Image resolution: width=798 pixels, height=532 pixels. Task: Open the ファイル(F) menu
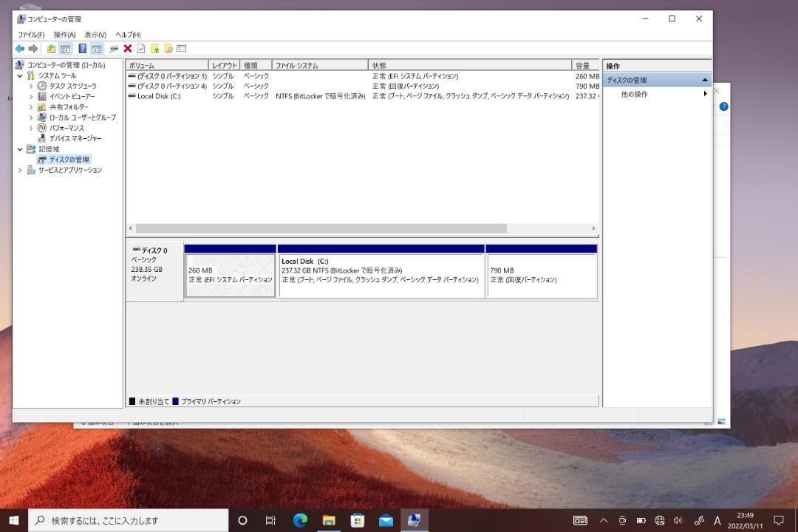click(x=31, y=35)
